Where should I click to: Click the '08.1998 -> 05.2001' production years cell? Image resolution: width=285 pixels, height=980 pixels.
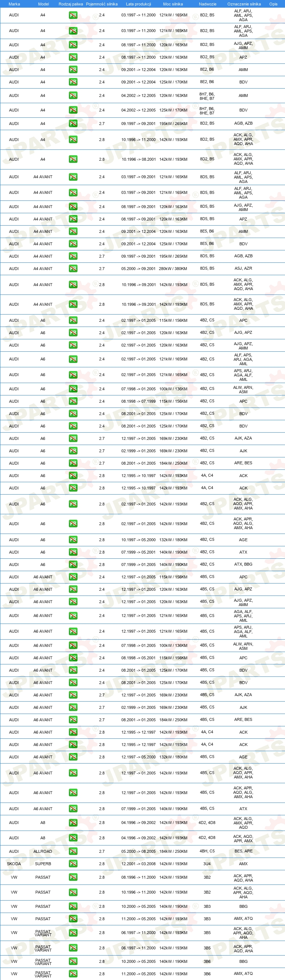tap(138, 658)
